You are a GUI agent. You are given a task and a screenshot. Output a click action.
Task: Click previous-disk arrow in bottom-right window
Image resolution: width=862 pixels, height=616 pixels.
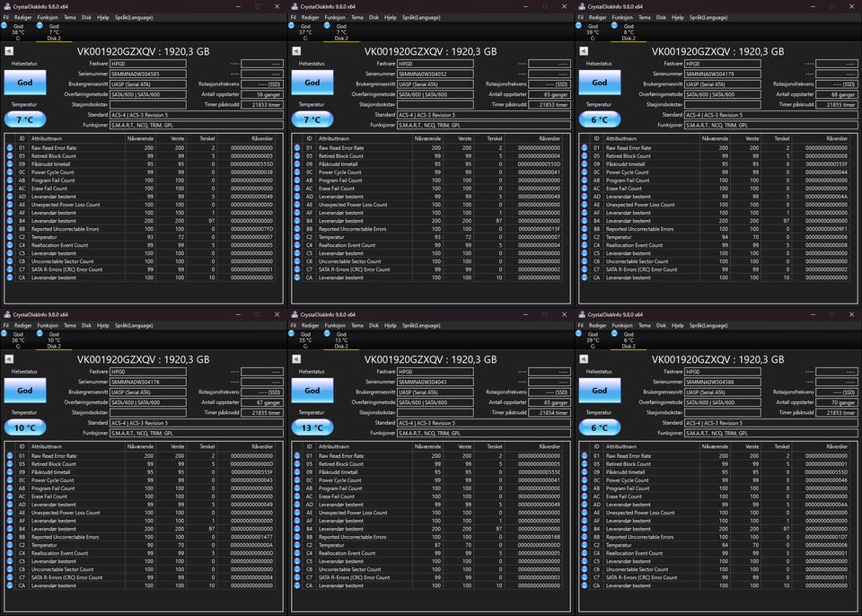pyautogui.click(x=584, y=359)
